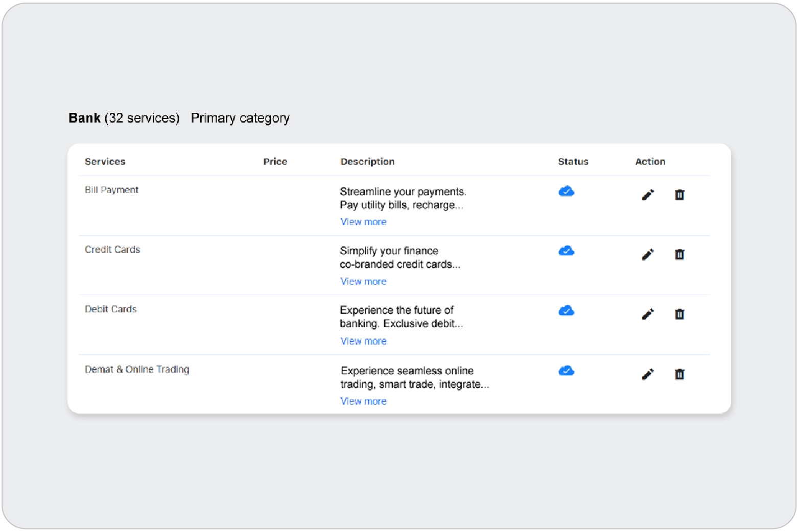
Task: Expand Bill Payment description with View more
Action: coord(363,222)
